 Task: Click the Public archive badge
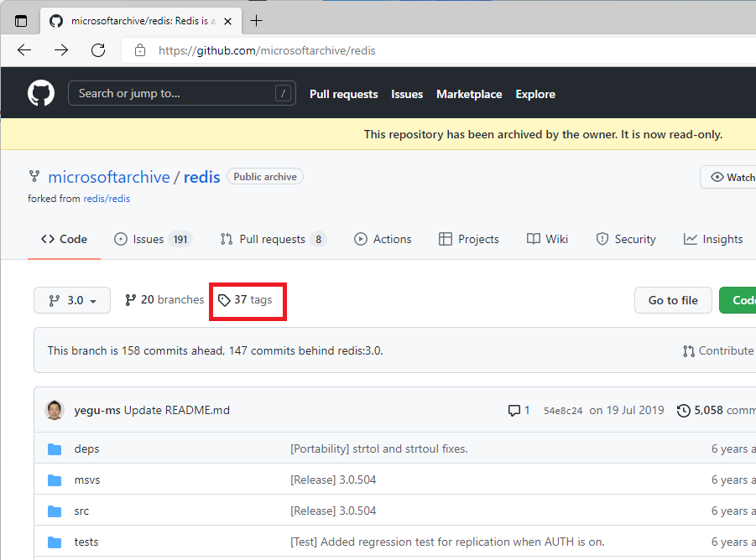(x=265, y=177)
